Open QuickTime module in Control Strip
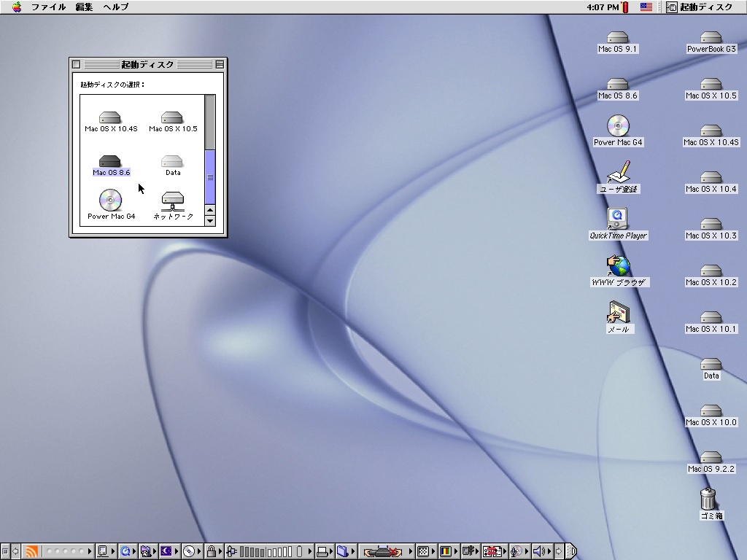Viewport: 747px width, 560px height. click(128, 551)
